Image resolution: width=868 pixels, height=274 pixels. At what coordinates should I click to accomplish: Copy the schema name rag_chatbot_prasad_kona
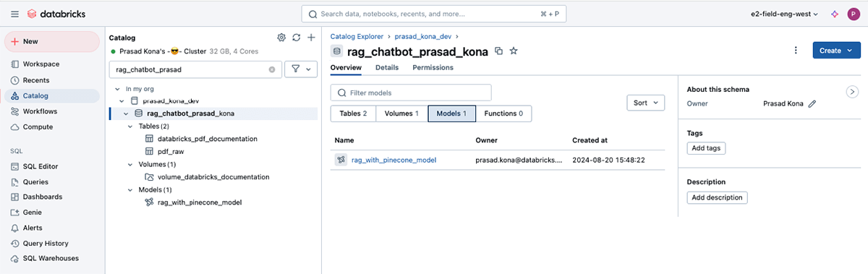(498, 51)
